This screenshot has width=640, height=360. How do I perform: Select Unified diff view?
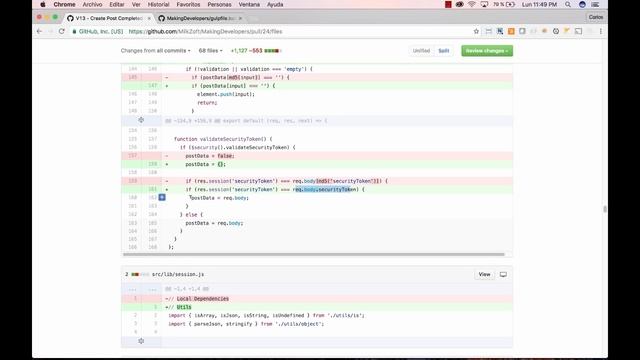pyautogui.click(x=421, y=51)
